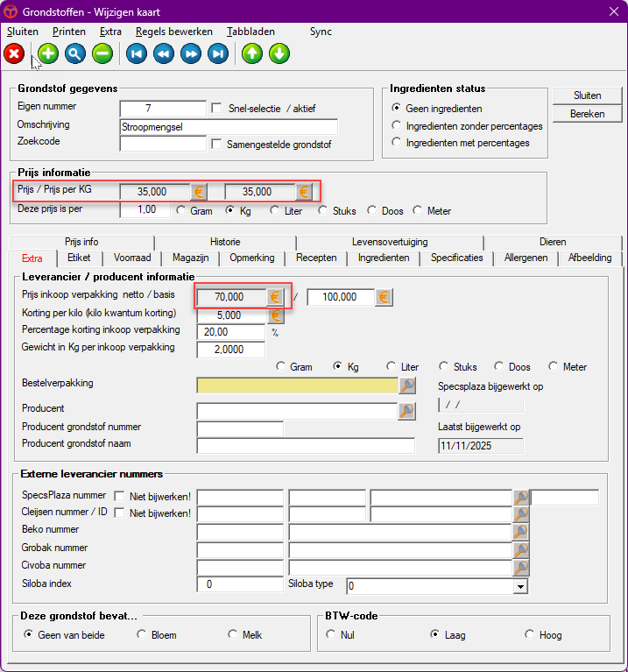Open Beko nummer lookup magnifier

[x=521, y=532]
